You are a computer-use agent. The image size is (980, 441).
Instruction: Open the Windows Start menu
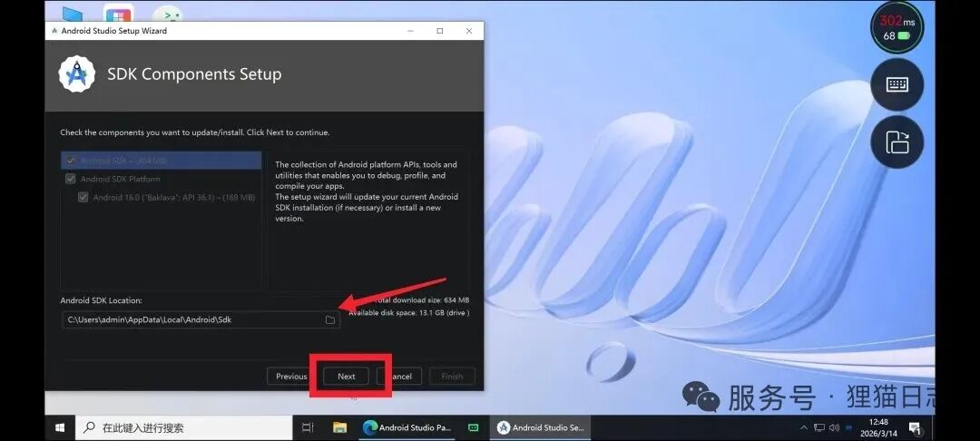coord(60,428)
